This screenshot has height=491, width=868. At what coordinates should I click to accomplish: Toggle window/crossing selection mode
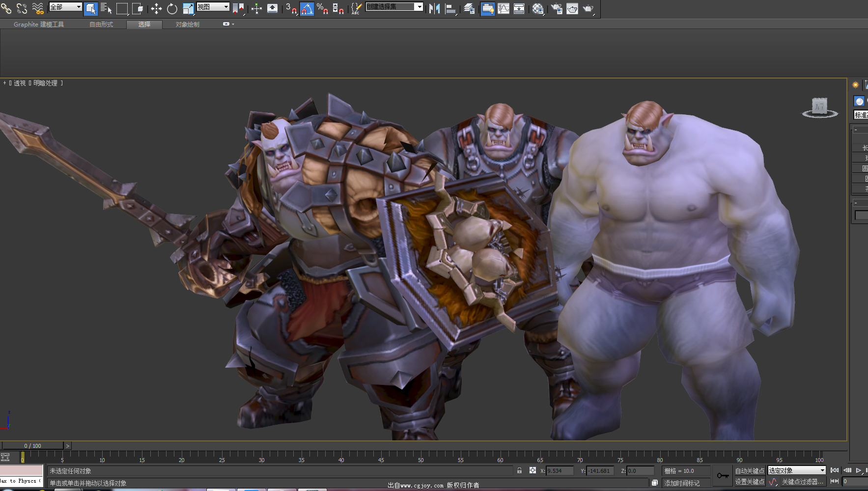tap(138, 8)
